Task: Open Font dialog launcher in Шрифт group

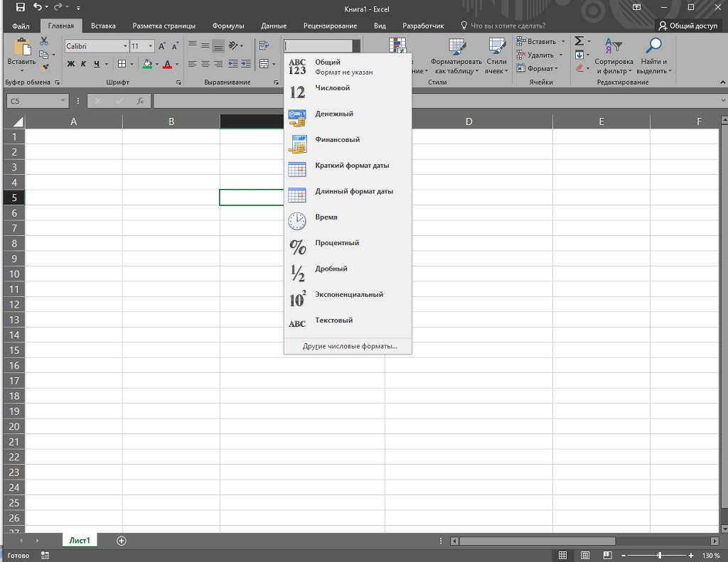Action: point(178,82)
